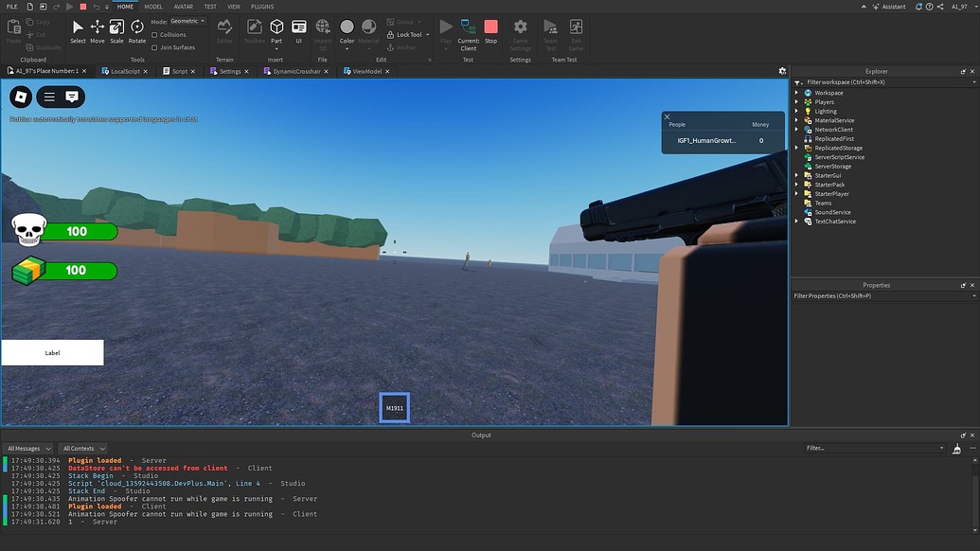The width and height of the screenshot is (980, 551).
Task: Expand the ReplicatedStorage node
Action: tap(797, 148)
